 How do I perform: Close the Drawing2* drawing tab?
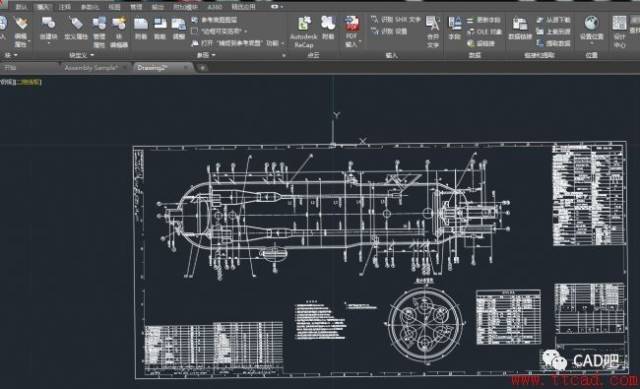[x=186, y=67]
